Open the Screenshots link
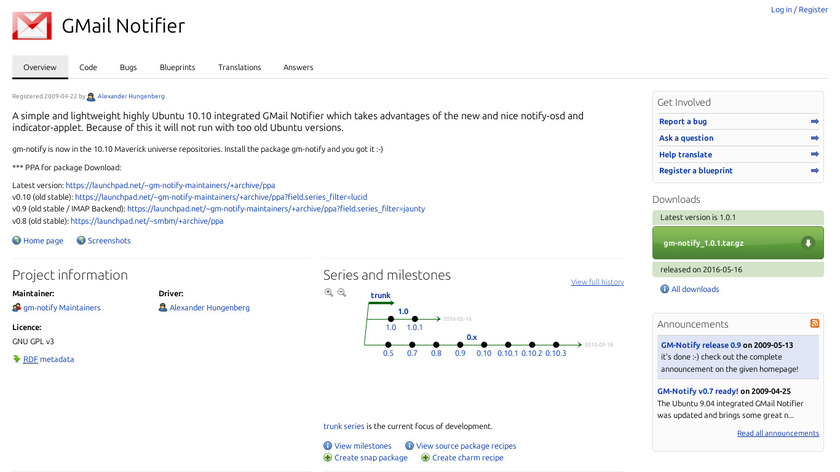Screen dimensions: 840x472 109,241
